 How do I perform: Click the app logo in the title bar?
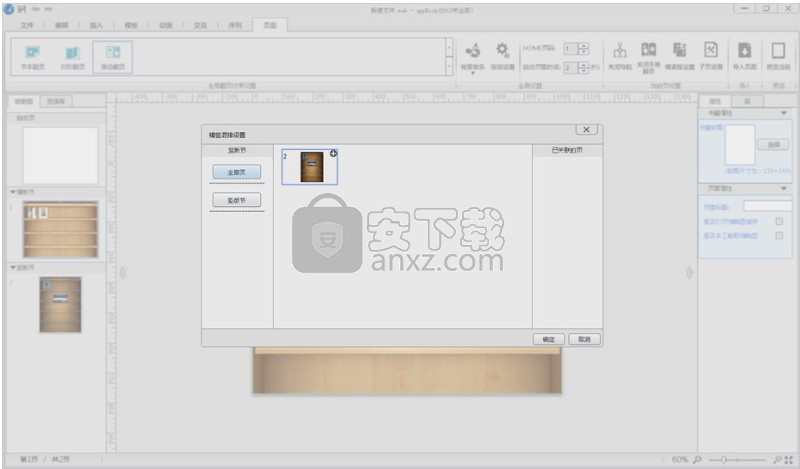pyautogui.click(x=9, y=9)
